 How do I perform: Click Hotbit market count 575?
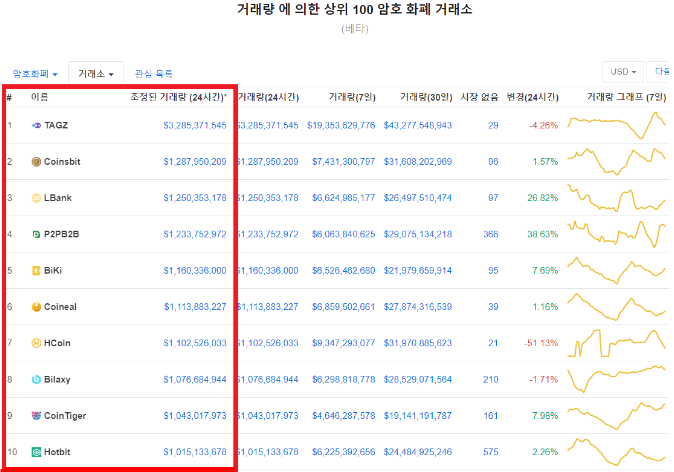tap(491, 452)
